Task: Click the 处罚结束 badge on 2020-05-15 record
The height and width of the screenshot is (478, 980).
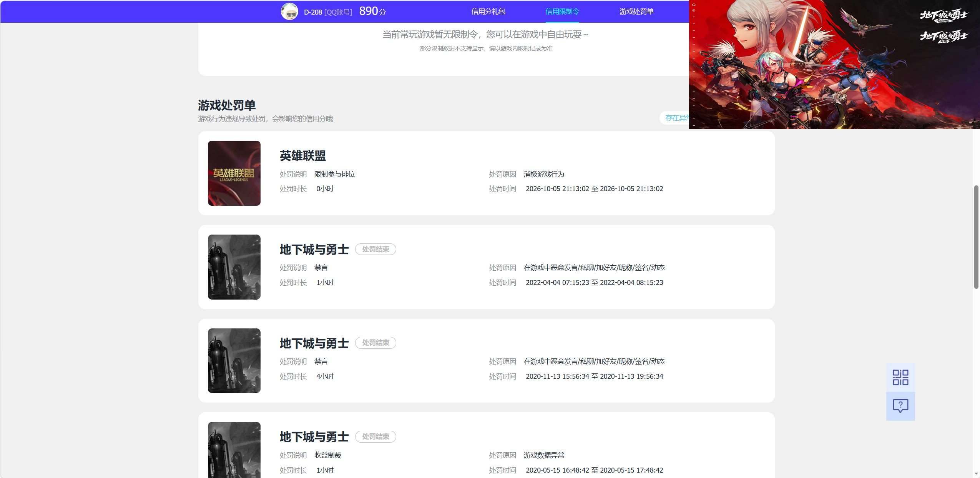Action: click(375, 436)
